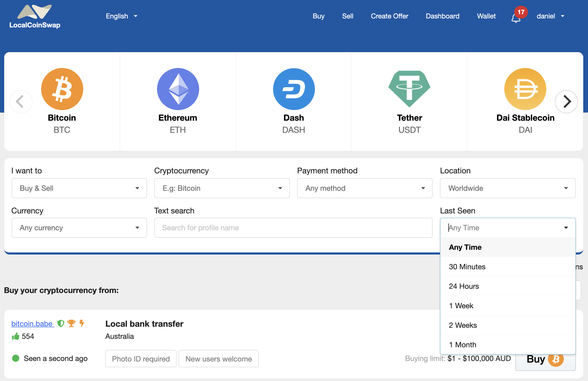Expand the Buy & Sell dropdown

(x=79, y=188)
